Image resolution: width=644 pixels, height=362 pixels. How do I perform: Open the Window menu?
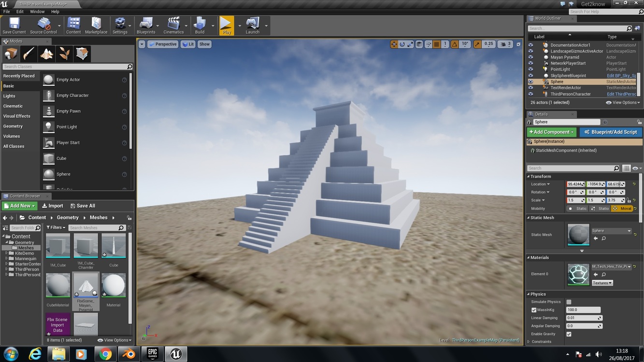click(37, 12)
